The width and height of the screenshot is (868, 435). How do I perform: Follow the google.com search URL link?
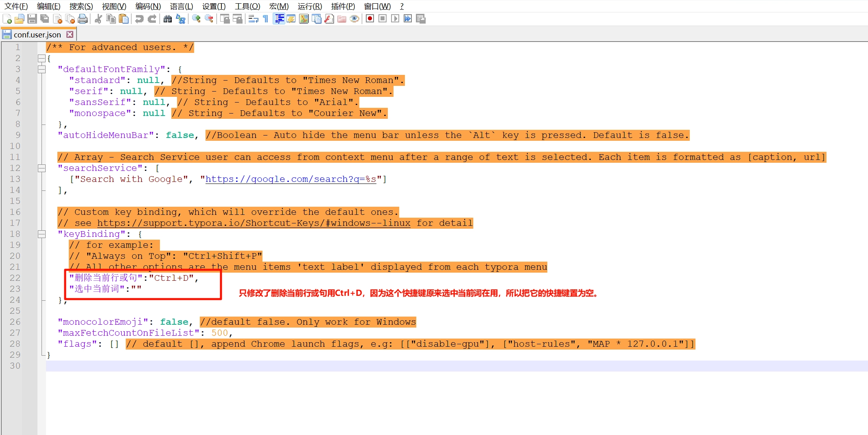[291, 179]
